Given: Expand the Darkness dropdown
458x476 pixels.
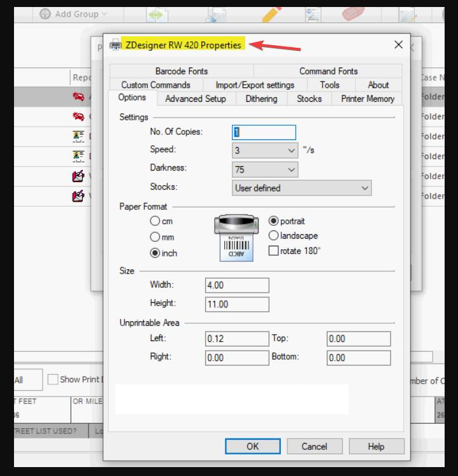Looking at the screenshot, I should point(265,169).
